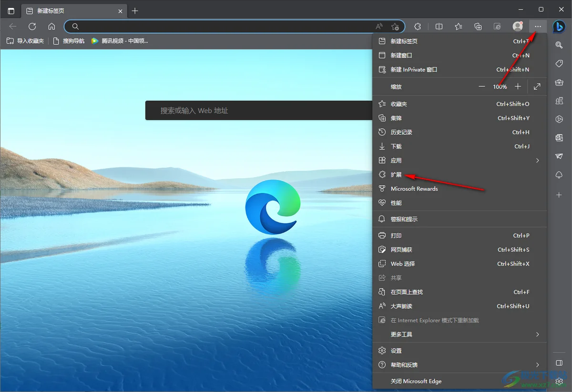Open a new tab with plus button
Viewport: 572px width, 392px height.
point(135,10)
